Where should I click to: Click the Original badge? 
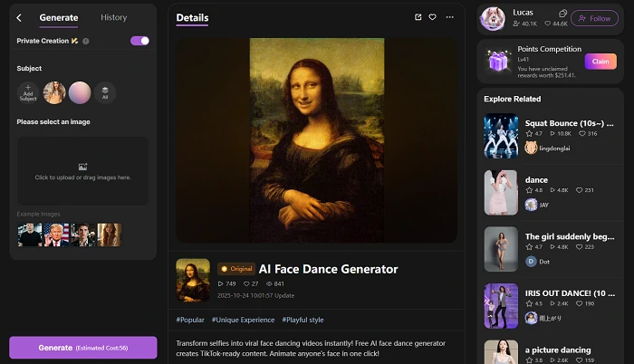click(x=236, y=269)
